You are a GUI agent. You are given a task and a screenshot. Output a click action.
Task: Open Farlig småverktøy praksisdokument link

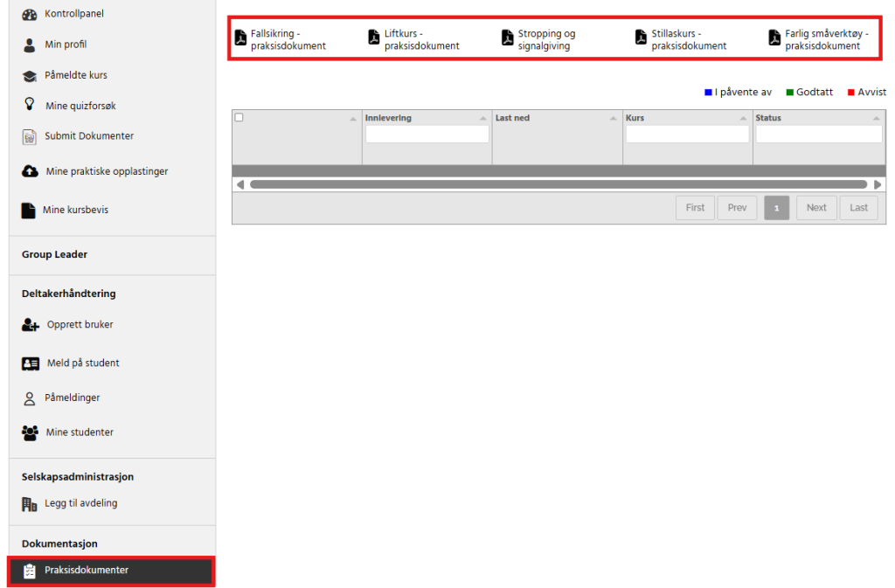(x=826, y=40)
